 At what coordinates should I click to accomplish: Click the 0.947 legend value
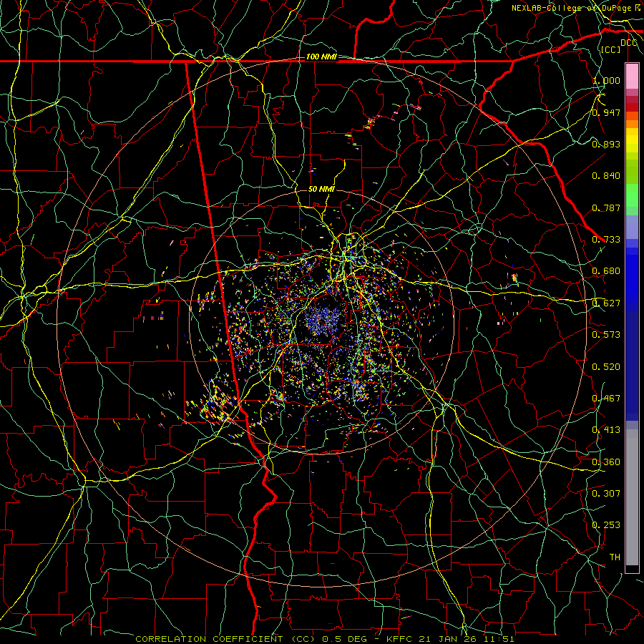pyautogui.click(x=606, y=112)
